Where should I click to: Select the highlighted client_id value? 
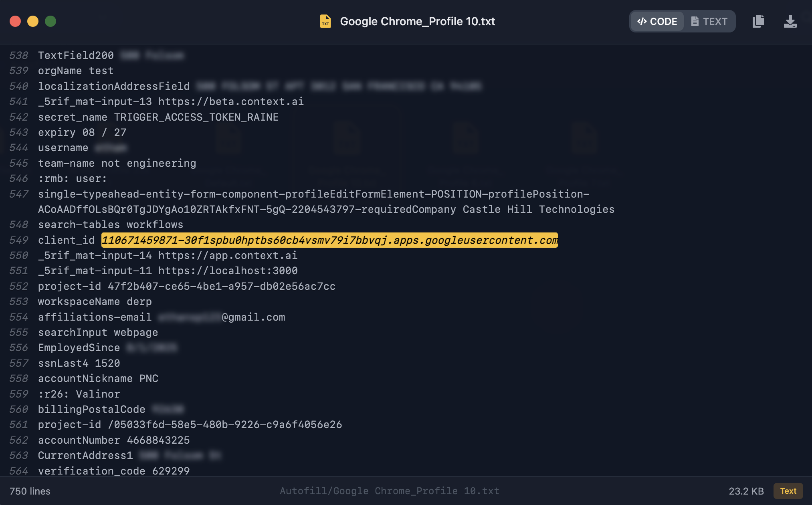tap(329, 240)
